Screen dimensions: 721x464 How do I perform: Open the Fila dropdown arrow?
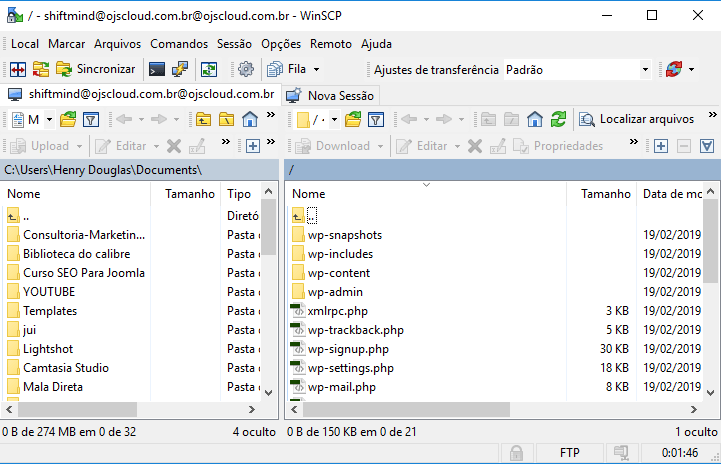[x=317, y=69]
